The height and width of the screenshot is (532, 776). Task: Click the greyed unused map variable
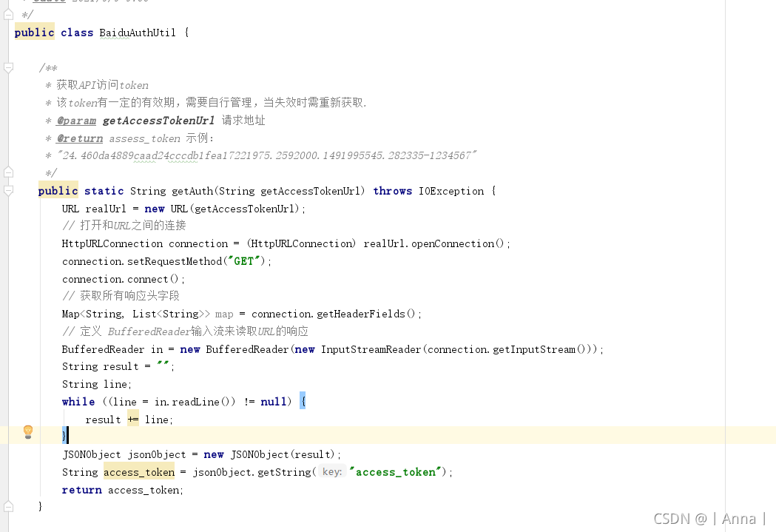[224, 314]
